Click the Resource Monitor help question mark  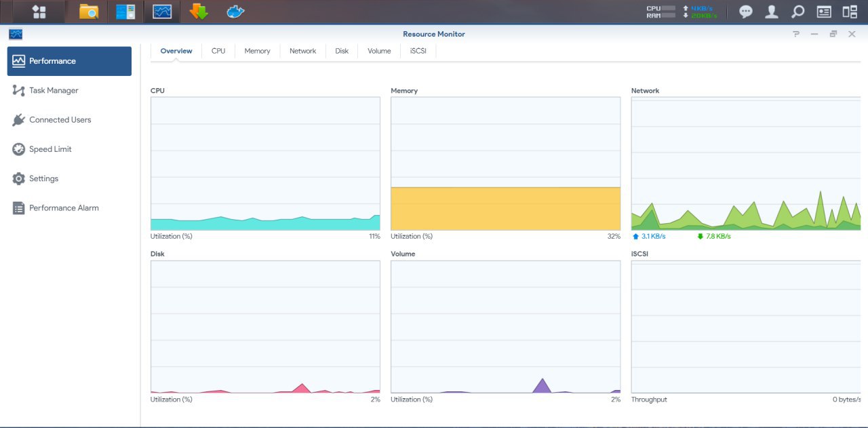tap(796, 34)
